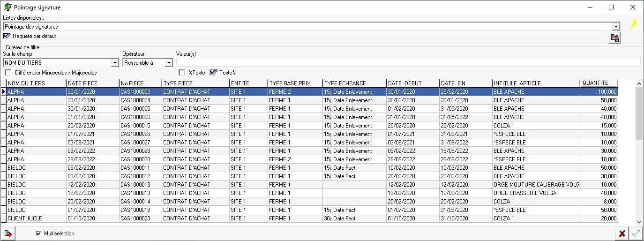Viewport: 644px width, 241px height.
Task: Click the red X cancel icon
Action: pyautogui.click(x=622, y=233)
